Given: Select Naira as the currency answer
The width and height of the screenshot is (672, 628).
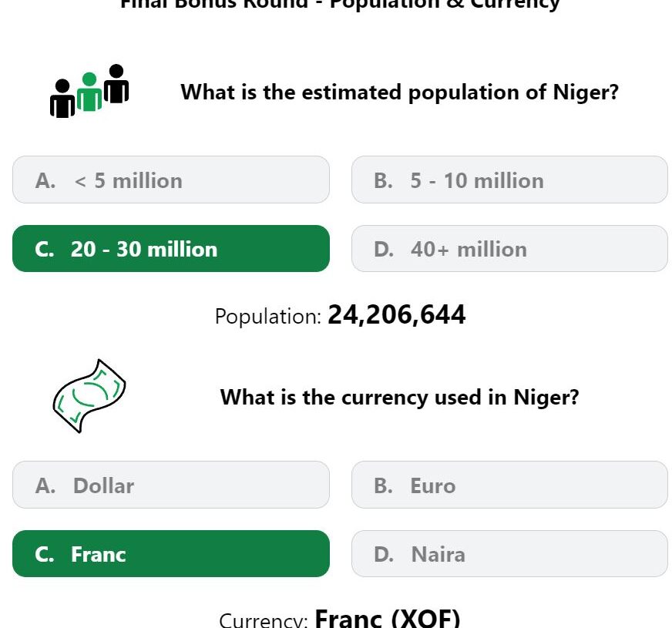Looking at the screenshot, I should tap(509, 553).
